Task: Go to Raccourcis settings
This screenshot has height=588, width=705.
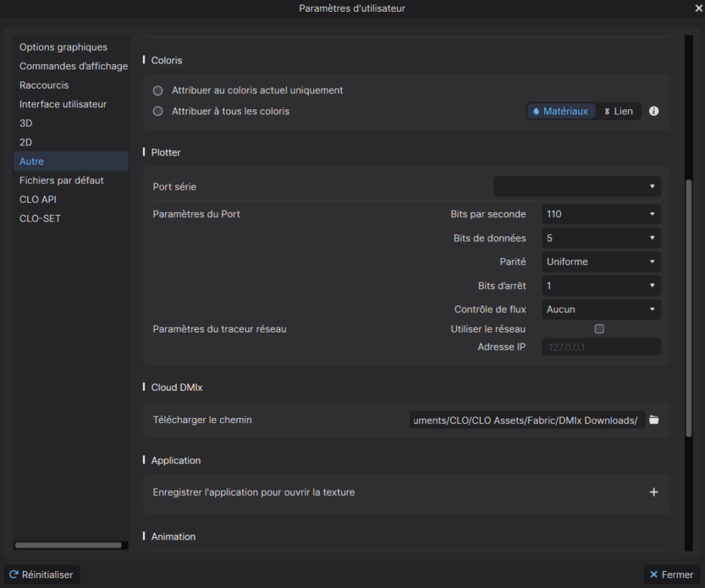Action: coord(71,85)
